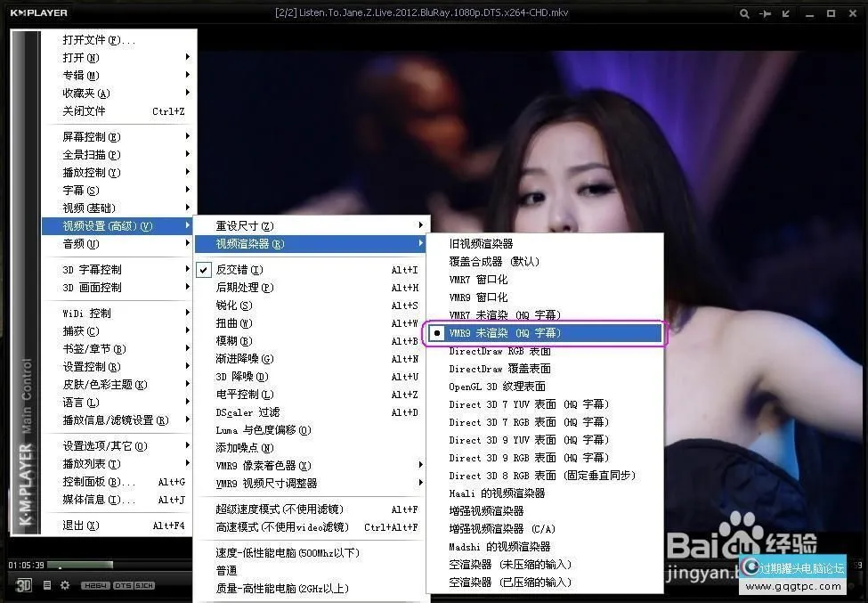Open the gear settings icon in control bar
Screen dimensions: 868x603
(65, 585)
